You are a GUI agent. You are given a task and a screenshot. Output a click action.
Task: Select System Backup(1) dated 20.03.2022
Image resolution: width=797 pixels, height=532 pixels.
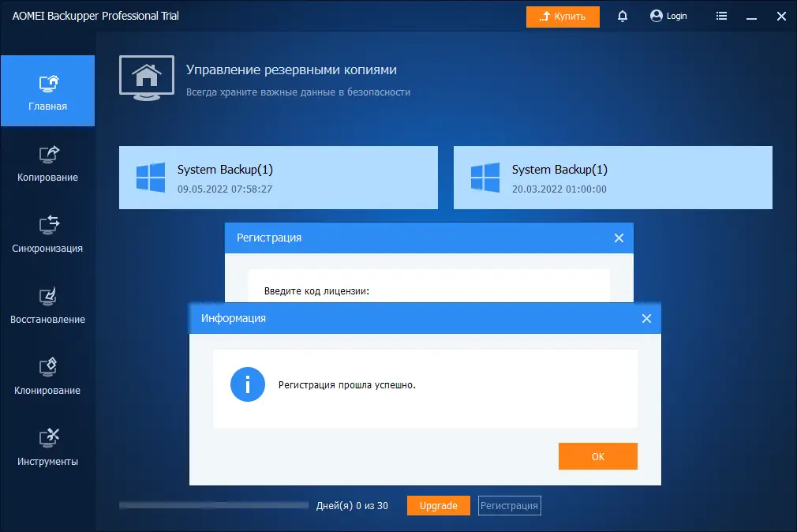(613, 178)
